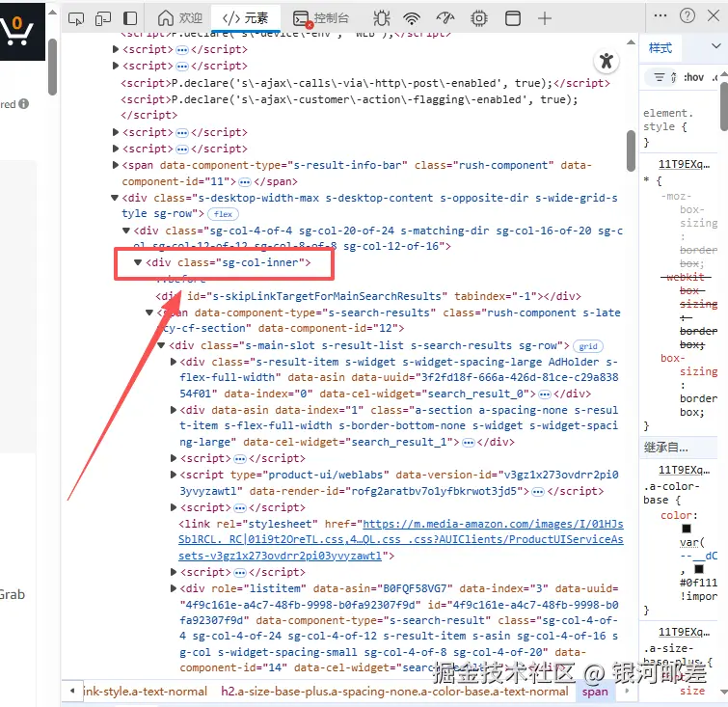
Task: Switch to the 欢迎 (Welcome) tab
Action: click(180, 18)
